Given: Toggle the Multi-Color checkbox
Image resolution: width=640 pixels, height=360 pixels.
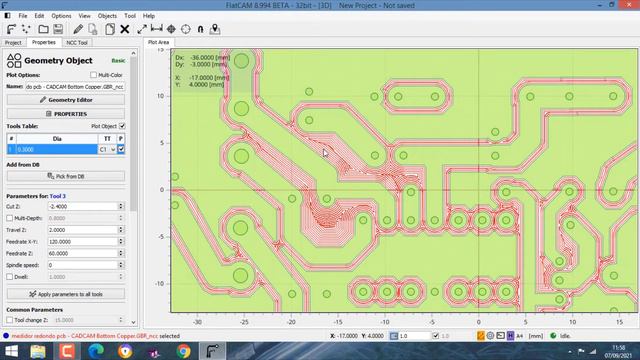Looking at the screenshot, I should point(93,75).
